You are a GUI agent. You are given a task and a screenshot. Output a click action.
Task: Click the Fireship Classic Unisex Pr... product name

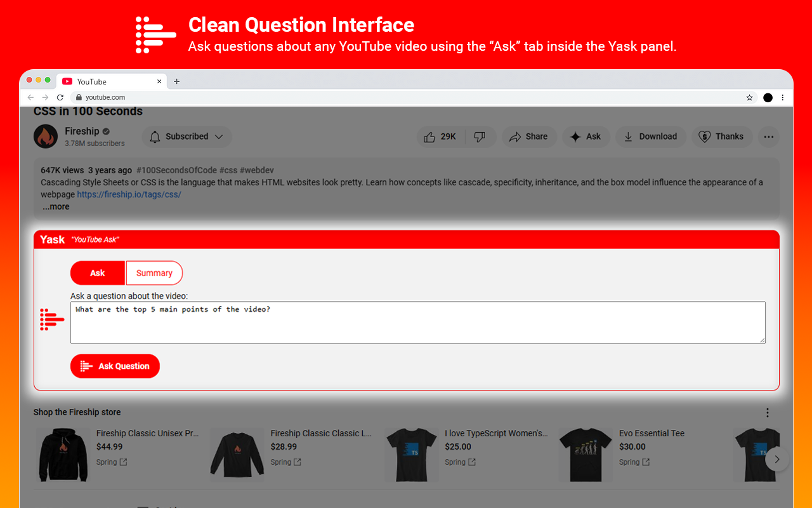pyautogui.click(x=148, y=433)
